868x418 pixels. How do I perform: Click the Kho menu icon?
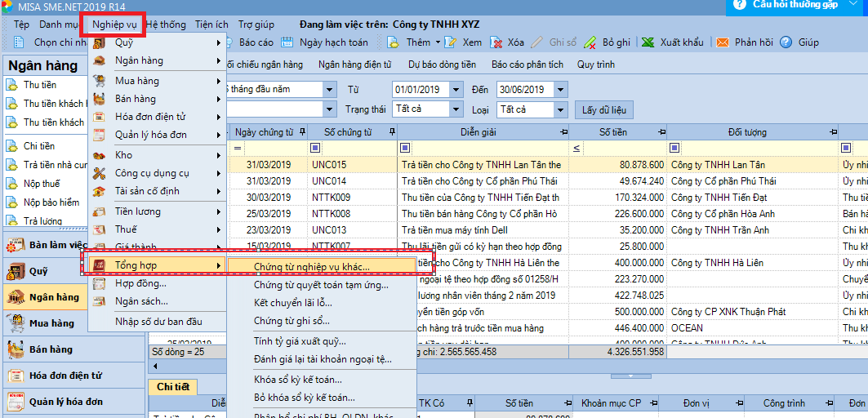pyautogui.click(x=99, y=156)
